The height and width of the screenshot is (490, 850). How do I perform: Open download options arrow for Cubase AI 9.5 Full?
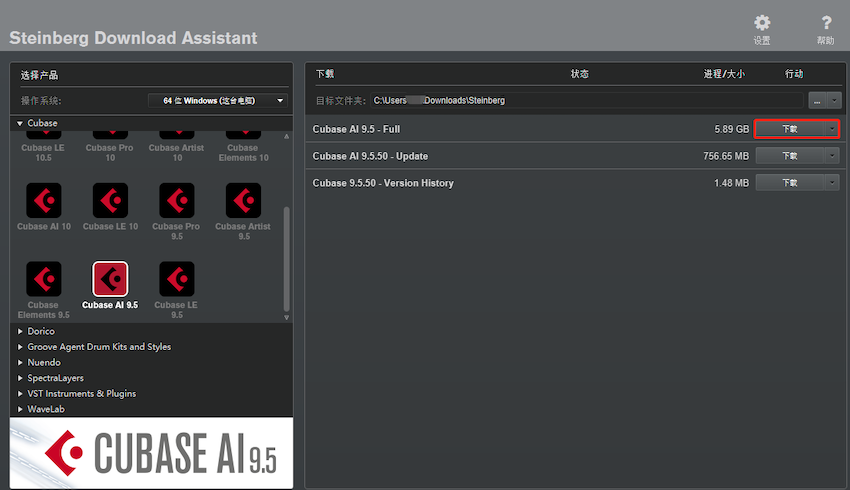(x=832, y=129)
